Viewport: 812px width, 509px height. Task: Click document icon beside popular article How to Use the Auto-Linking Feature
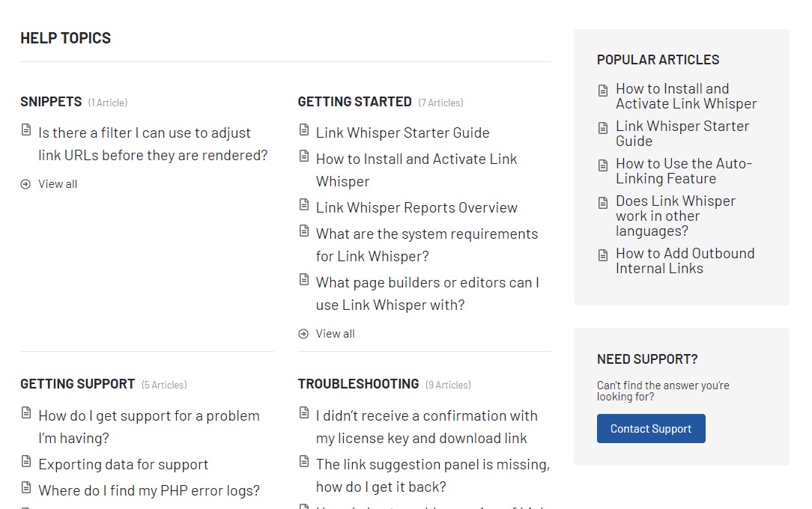[x=603, y=165]
